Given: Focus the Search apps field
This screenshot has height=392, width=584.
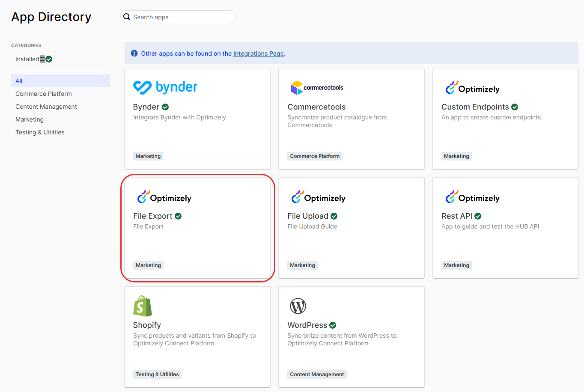Looking at the screenshot, I should click(178, 17).
